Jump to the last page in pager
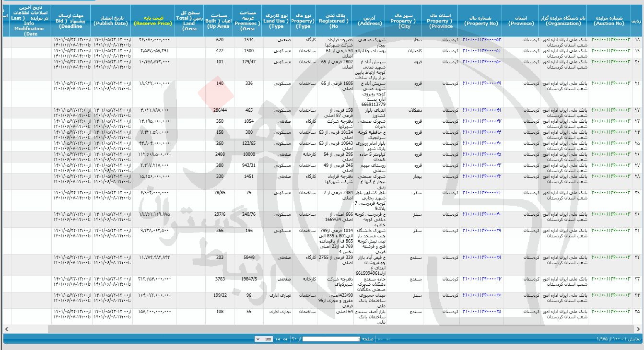Screen dimensions: 644x350 [x=278, y=339]
